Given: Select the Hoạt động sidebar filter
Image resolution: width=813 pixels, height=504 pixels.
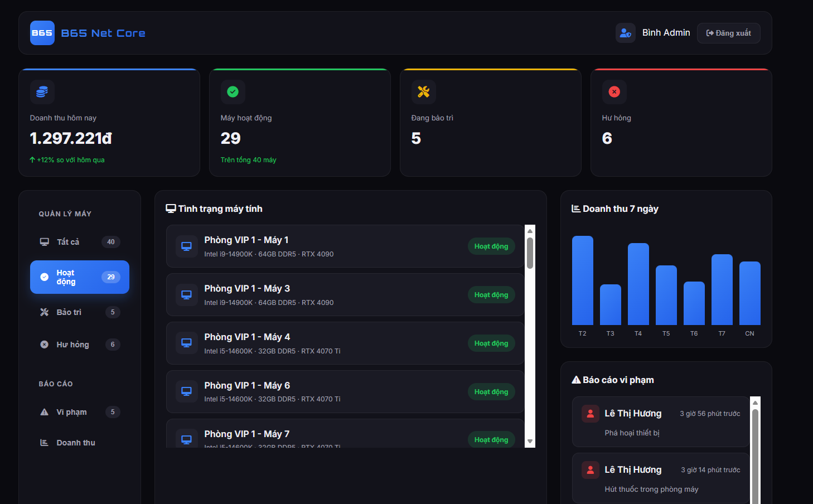Looking at the screenshot, I should click(x=79, y=277).
